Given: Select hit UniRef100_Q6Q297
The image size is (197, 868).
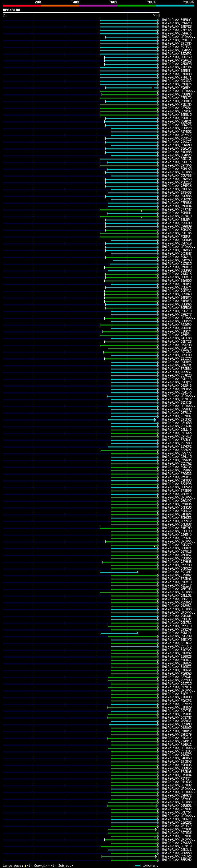Looking at the screenshot, I should [176, 501].
